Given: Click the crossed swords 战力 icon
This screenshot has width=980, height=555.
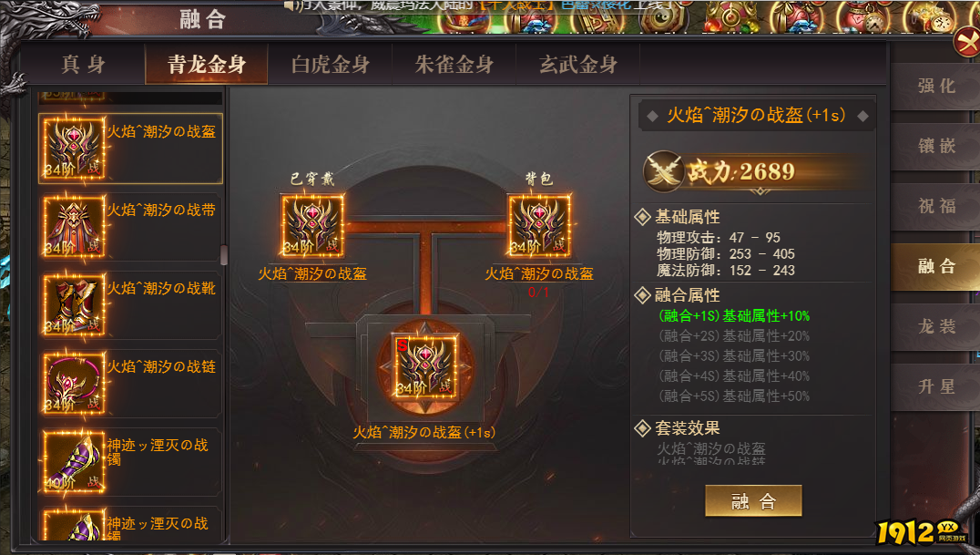Looking at the screenshot, I should pyautogui.click(x=663, y=170).
